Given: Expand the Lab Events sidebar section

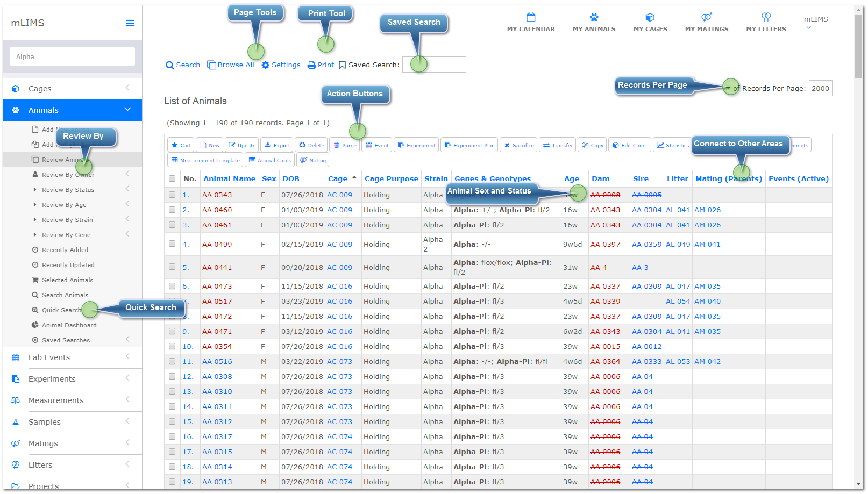Looking at the screenshot, I should [x=72, y=357].
